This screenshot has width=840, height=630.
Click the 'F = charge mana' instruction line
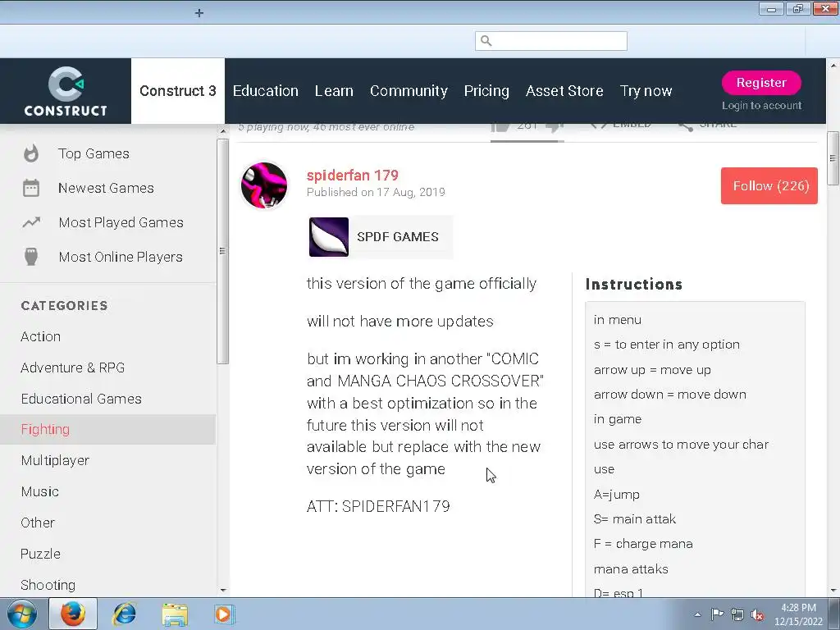tap(643, 544)
